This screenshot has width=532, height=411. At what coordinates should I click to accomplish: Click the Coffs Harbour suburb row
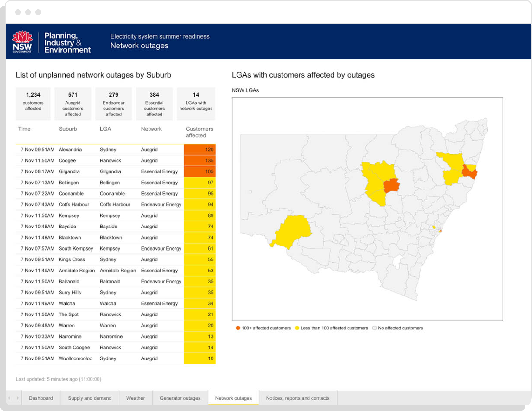(x=74, y=204)
